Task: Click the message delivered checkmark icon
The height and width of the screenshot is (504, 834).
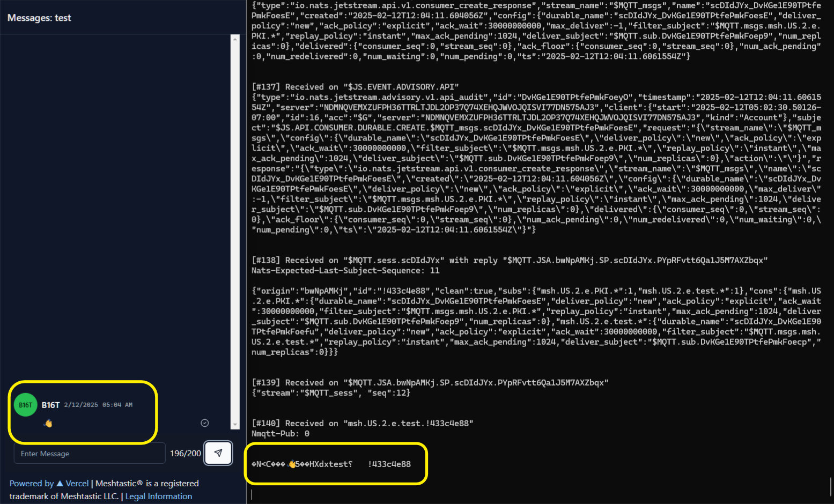Action: click(204, 423)
